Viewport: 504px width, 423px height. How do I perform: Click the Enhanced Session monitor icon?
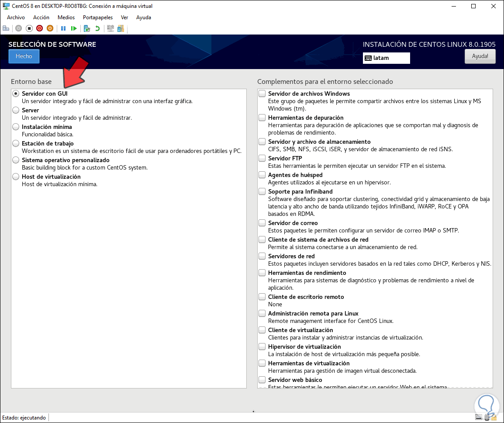[x=110, y=29]
